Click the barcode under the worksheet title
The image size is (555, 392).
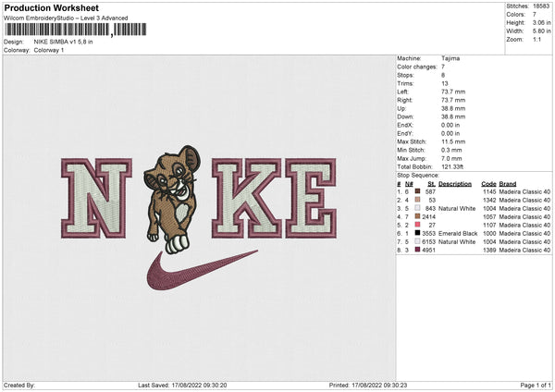click(x=76, y=30)
